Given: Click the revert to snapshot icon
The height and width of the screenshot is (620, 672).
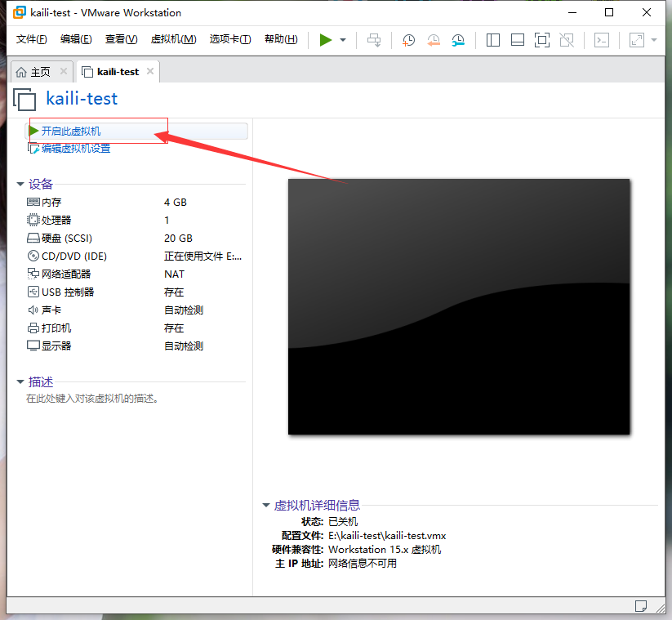Looking at the screenshot, I should click(x=433, y=39).
